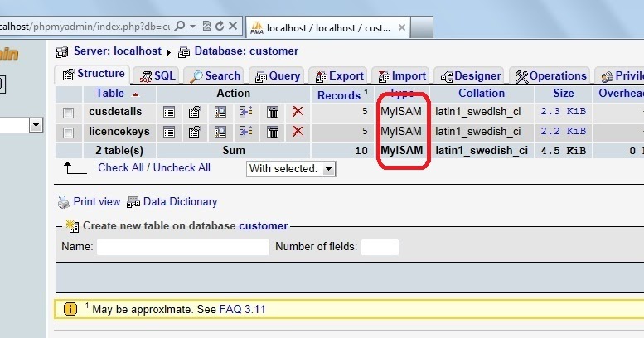Open structure icon for cusdetails

[194, 112]
